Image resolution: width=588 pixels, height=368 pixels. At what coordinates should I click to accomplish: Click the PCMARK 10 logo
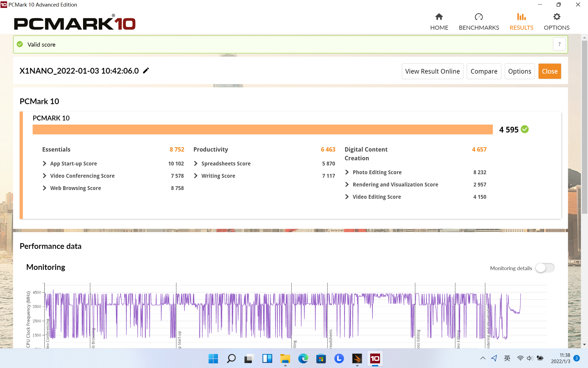click(75, 22)
